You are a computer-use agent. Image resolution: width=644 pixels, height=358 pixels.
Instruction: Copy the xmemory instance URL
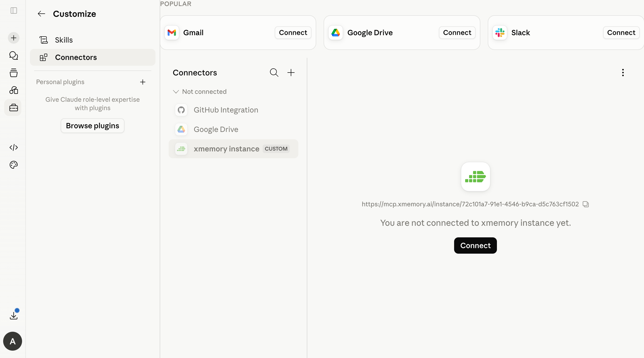[x=586, y=204]
